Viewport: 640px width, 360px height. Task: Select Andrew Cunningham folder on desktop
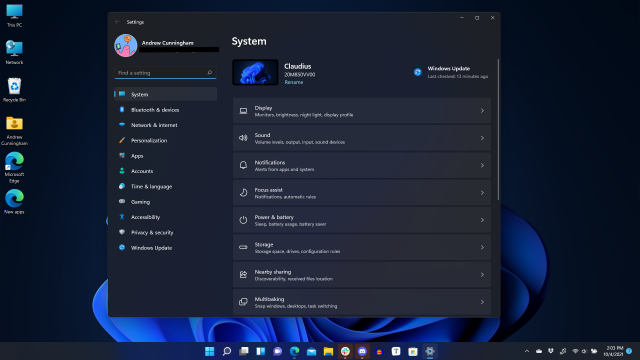point(14,131)
